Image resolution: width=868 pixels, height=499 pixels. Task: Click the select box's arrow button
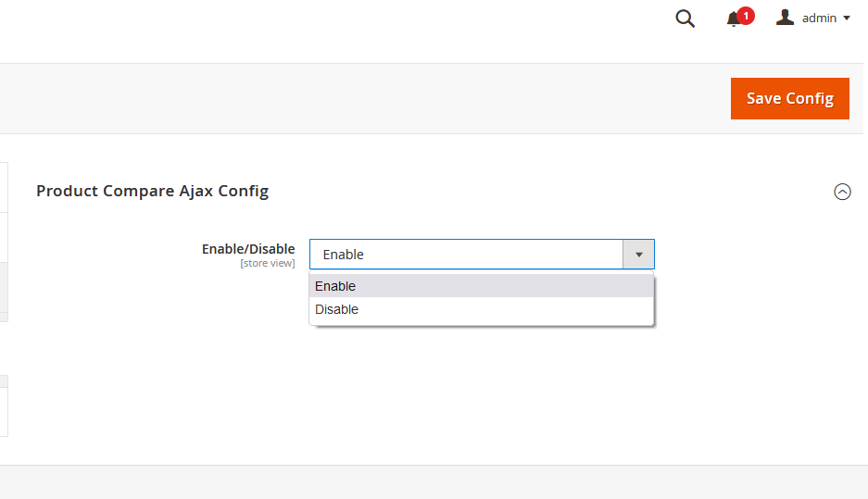[x=638, y=255]
